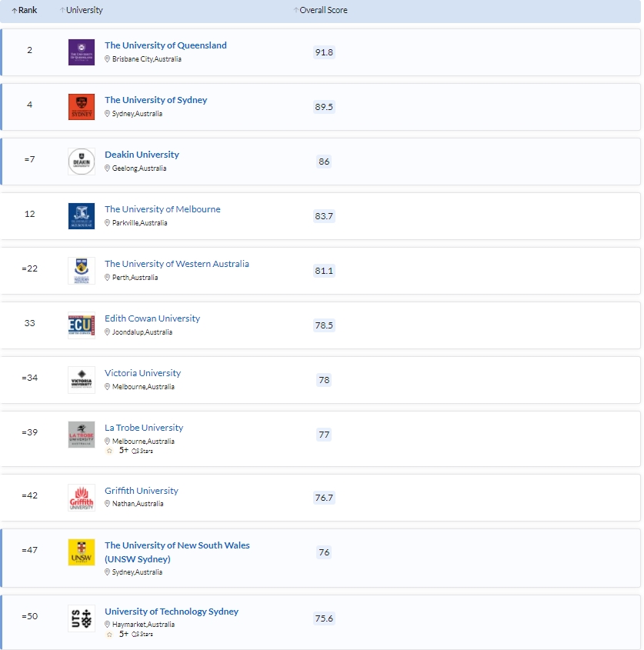Open University of Technology Sydney page
Viewport: 644px width, 650px height.
pos(171,612)
